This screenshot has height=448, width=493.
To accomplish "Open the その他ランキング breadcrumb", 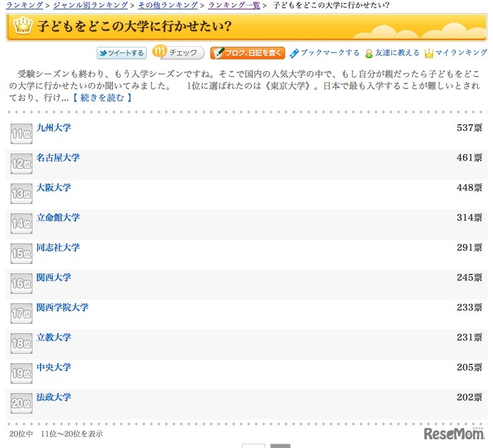I will click(x=168, y=5).
